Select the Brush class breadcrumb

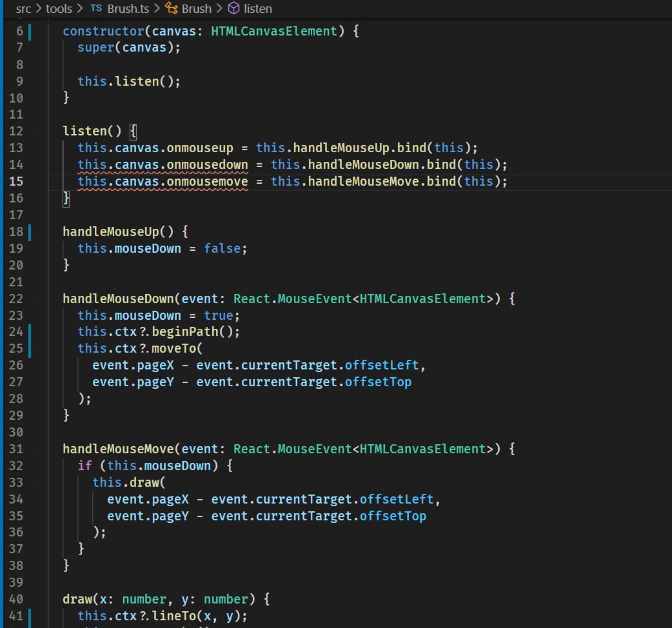coord(196,8)
